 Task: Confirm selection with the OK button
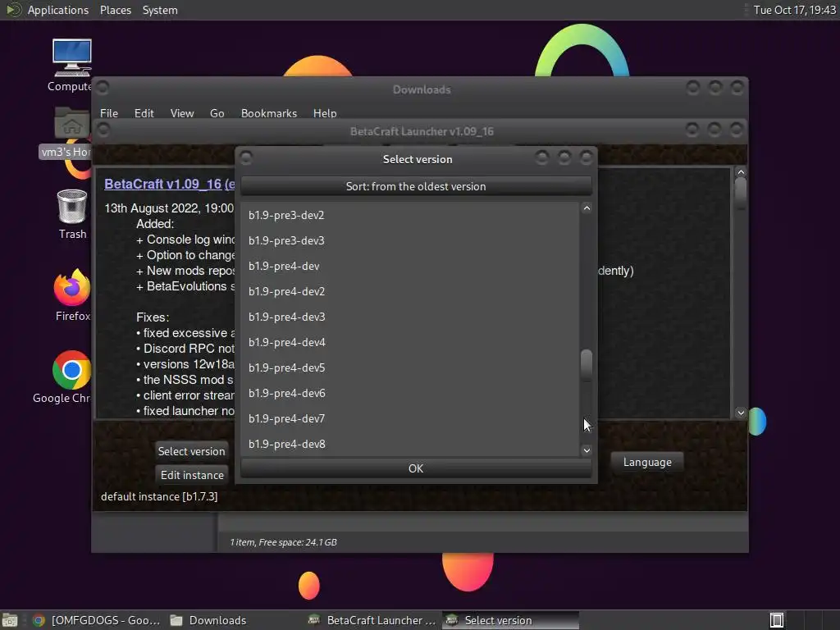(416, 468)
